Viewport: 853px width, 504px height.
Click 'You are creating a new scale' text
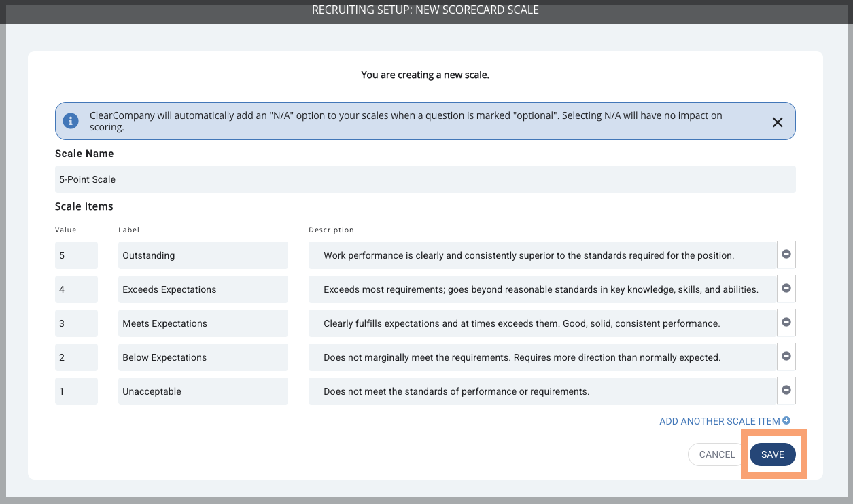(425, 75)
